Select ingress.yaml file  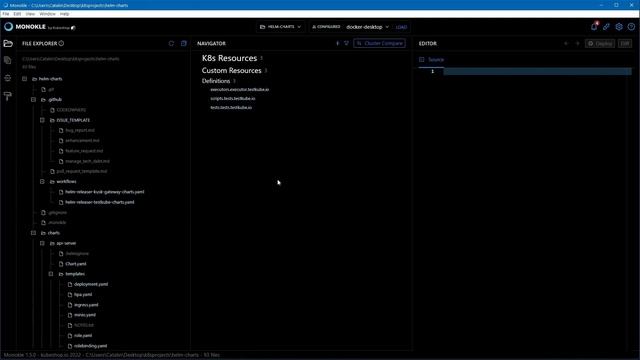tap(86, 305)
